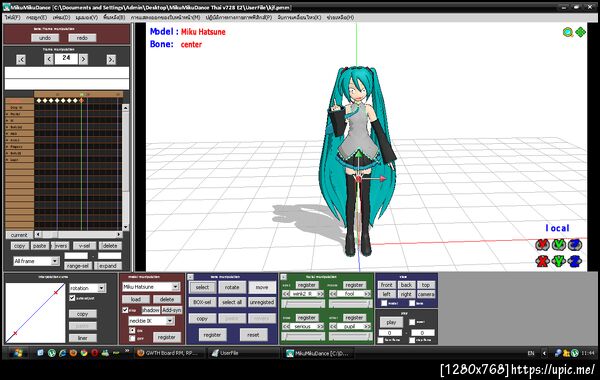Click the Internet Explorer quick launch icon

click(x=62, y=353)
